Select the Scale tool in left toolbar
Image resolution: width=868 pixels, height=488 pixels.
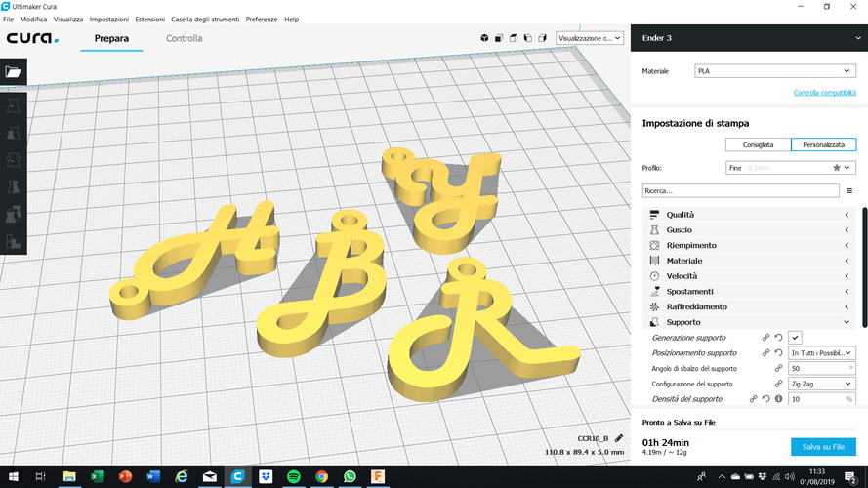(x=14, y=133)
